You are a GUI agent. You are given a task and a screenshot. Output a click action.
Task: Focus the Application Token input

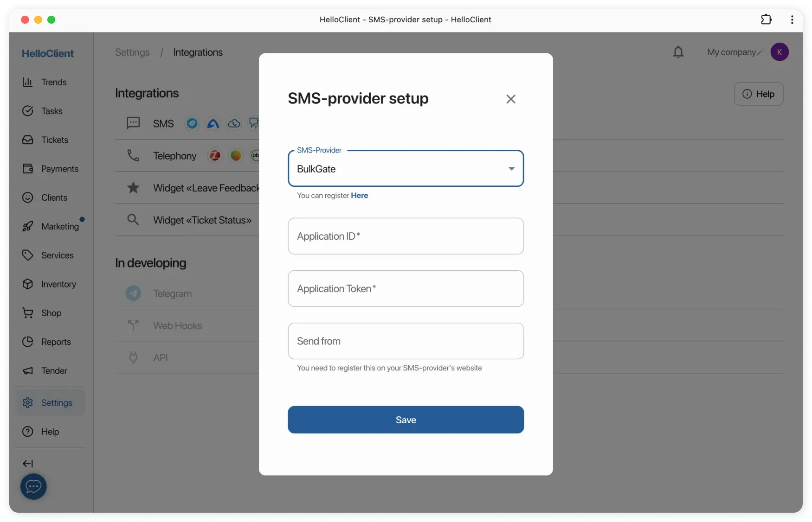(406, 289)
